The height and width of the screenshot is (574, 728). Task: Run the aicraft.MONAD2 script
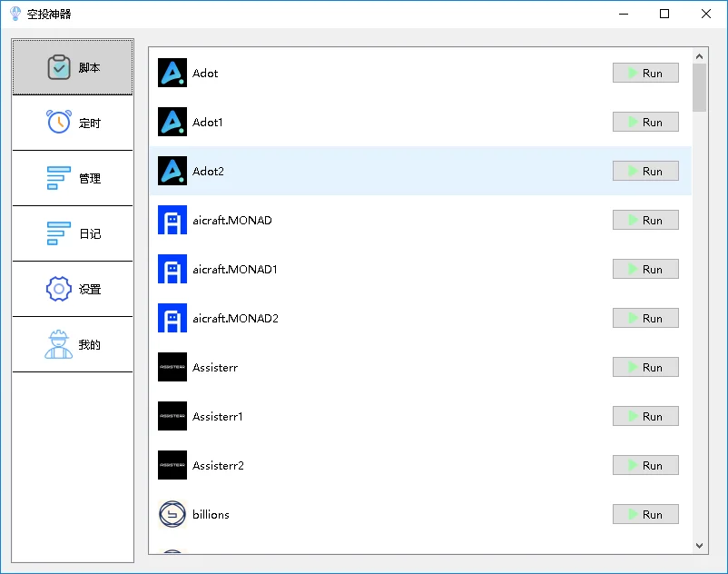tap(645, 318)
